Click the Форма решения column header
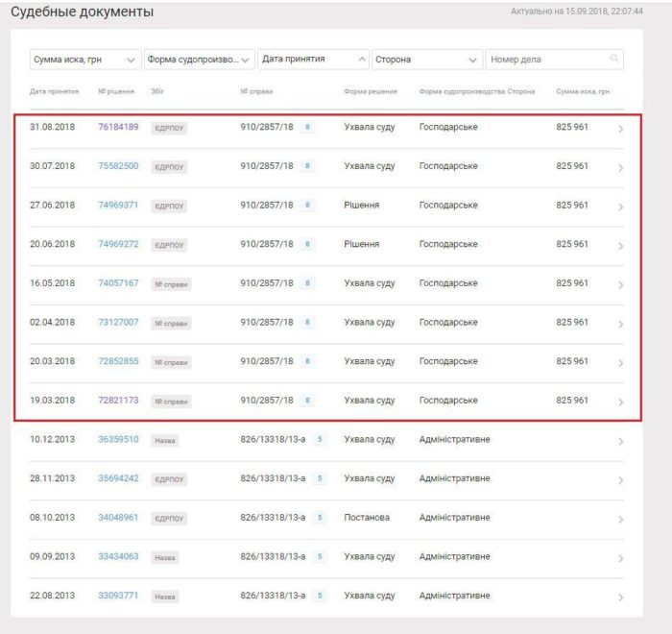 [369, 91]
